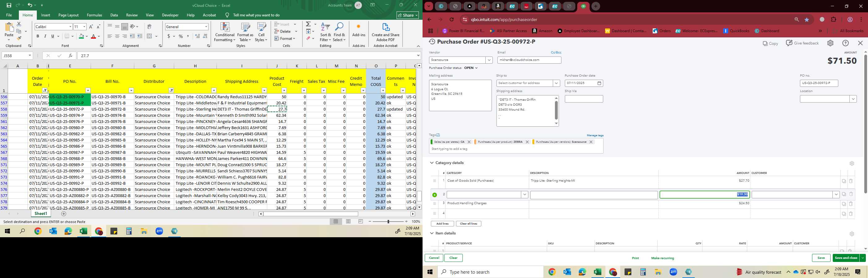The image size is (868, 278).
Task: Click the AutoSum sigma icon
Action: [x=308, y=24]
